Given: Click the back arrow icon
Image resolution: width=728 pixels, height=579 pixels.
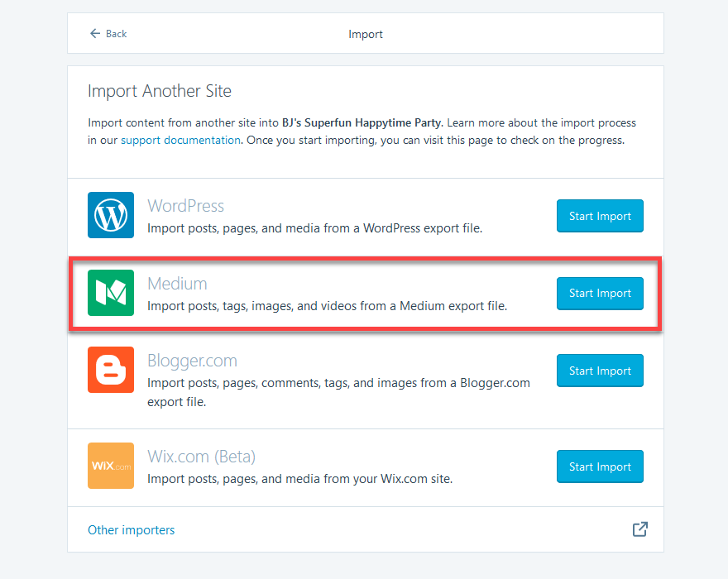Looking at the screenshot, I should (93, 33).
